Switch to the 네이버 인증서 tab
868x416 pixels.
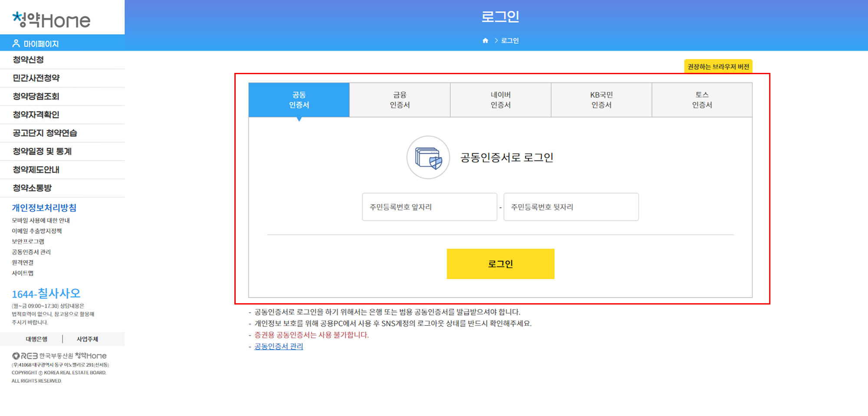click(500, 99)
